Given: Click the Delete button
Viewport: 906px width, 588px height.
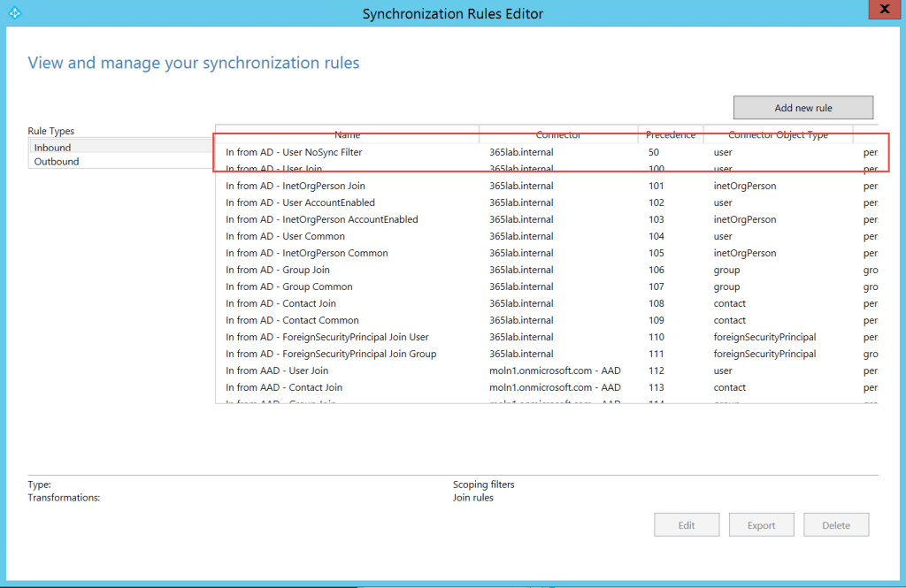Looking at the screenshot, I should click(835, 525).
